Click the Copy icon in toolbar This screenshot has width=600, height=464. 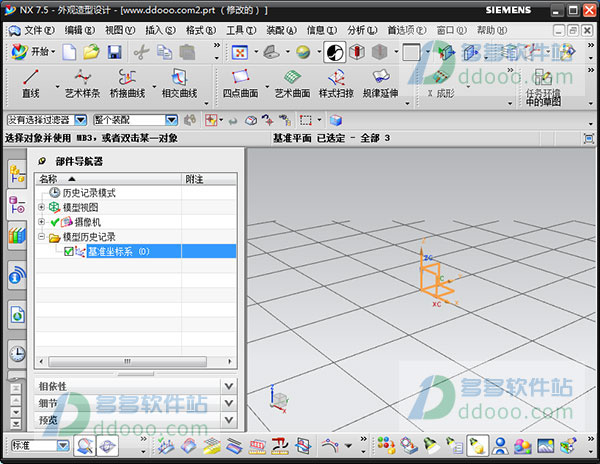point(165,52)
